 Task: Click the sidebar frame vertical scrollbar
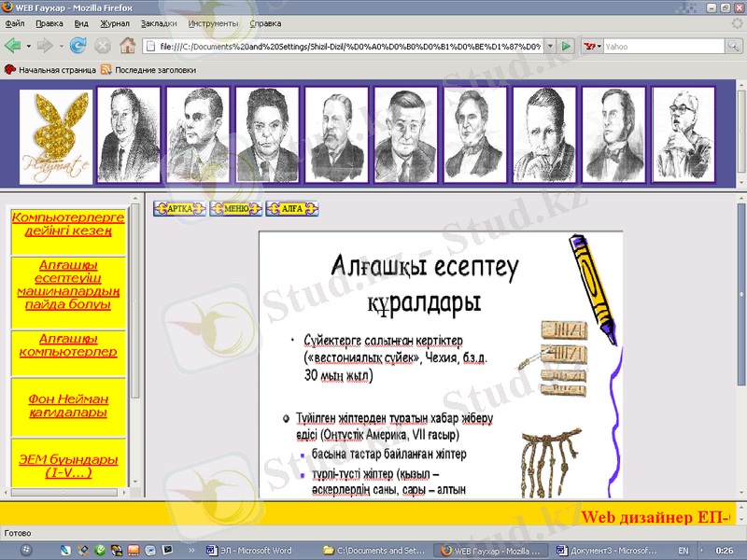136,345
